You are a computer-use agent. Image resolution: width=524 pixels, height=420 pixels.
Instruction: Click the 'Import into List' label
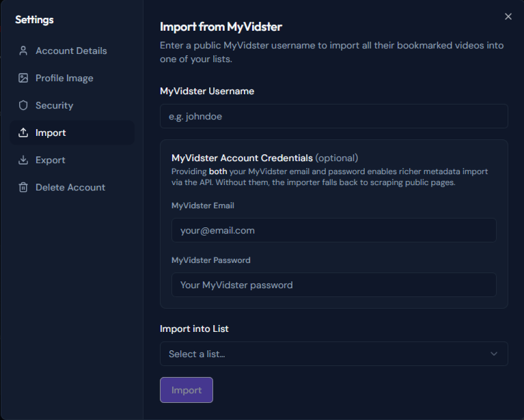click(x=194, y=328)
